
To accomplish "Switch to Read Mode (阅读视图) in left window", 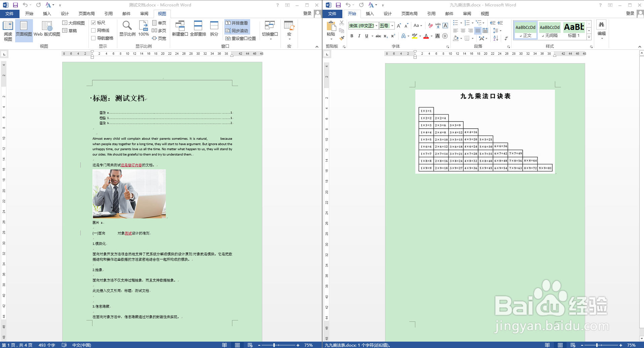I will click(x=8, y=31).
